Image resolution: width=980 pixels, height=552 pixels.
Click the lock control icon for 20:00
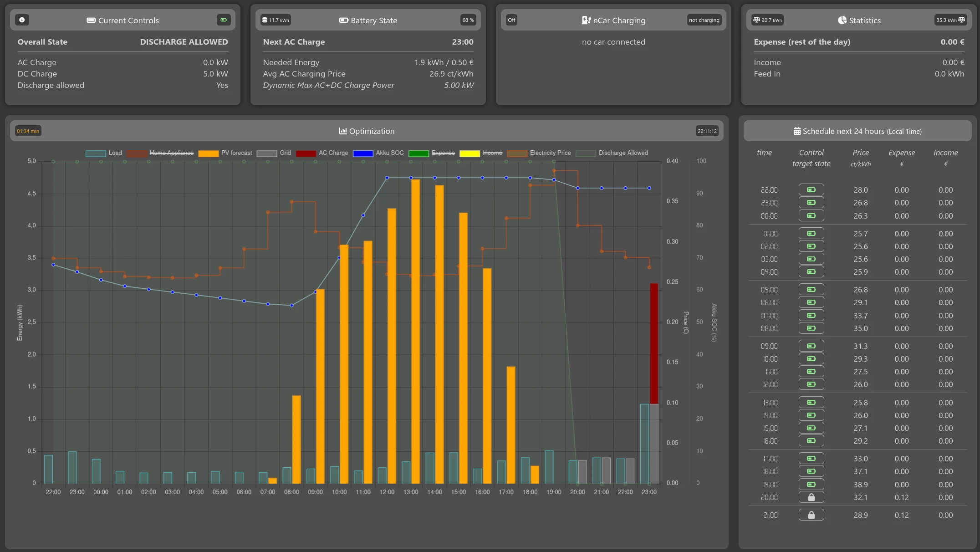(x=811, y=497)
